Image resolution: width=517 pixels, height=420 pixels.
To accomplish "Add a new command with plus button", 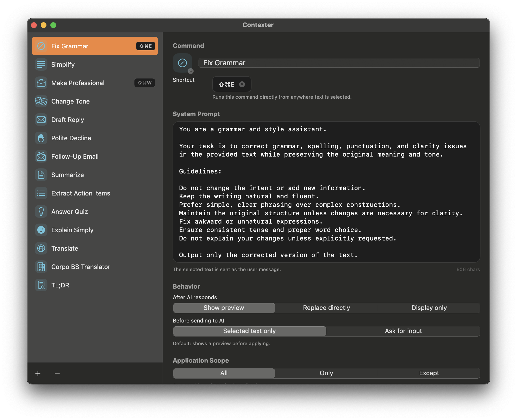I will point(38,374).
